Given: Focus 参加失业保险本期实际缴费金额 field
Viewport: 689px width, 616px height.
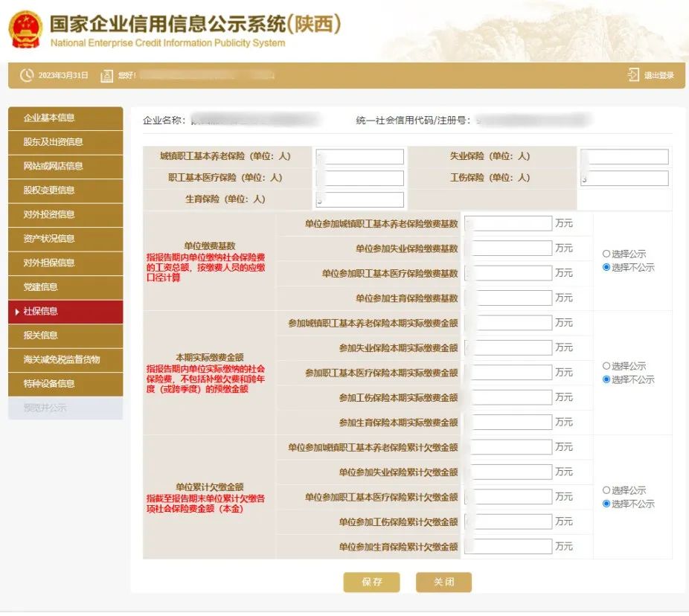Looking at the screenshot, I should coord(508,347).
